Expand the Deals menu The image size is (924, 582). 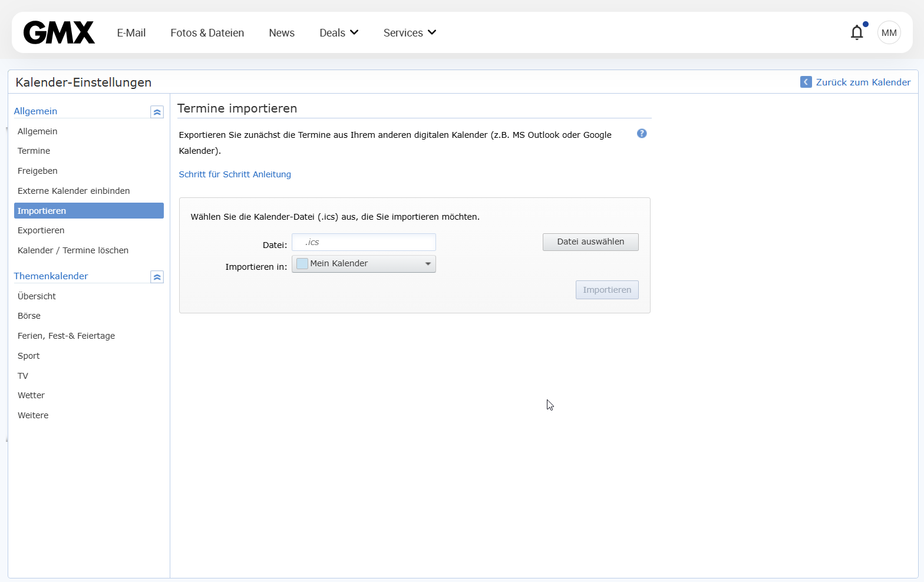tap(339, 33)
